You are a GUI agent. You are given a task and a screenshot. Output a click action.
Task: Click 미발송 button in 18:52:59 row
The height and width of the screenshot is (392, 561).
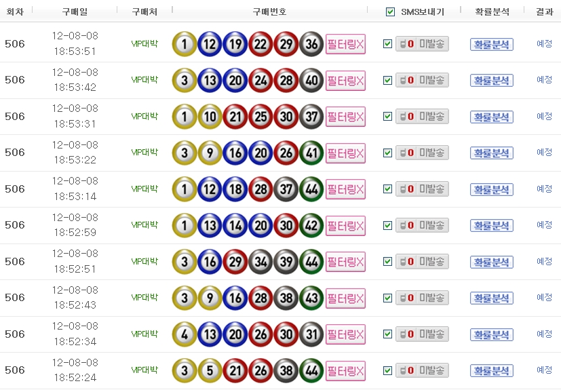pos(422,225)
